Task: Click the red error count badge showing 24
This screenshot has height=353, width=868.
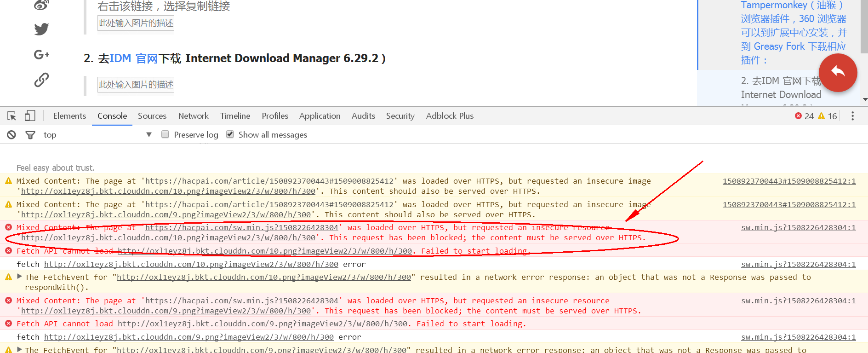Action: tap(805, 116)
